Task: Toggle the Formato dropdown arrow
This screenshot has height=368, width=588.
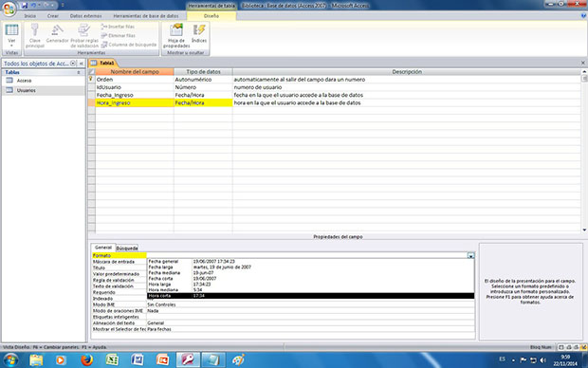Action: coord(470,255)
